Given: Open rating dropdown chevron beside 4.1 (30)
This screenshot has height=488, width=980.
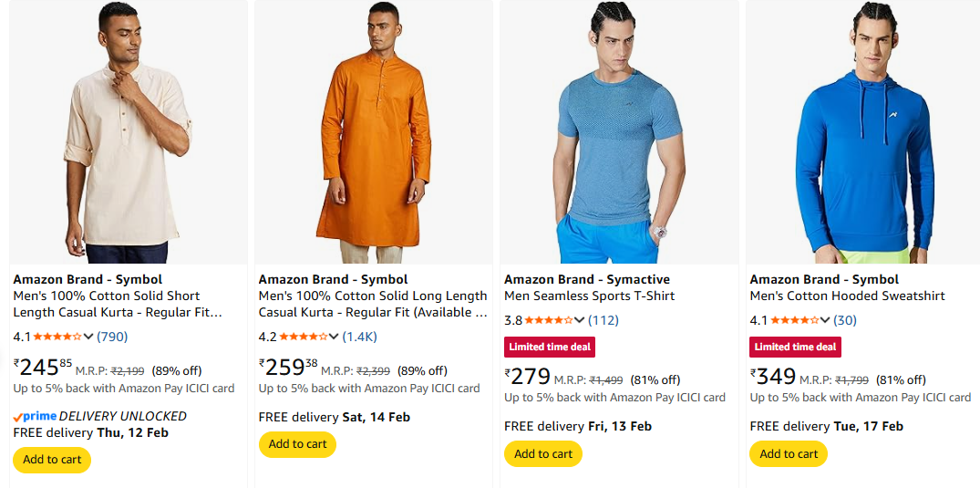Looking at the screenshot, I should 826,320.
